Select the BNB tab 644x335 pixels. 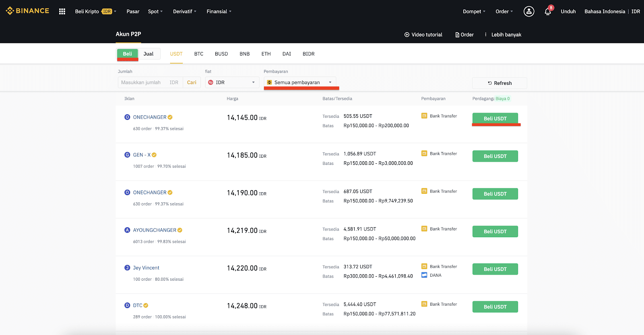pyautogui.click(x=245, y=54)
